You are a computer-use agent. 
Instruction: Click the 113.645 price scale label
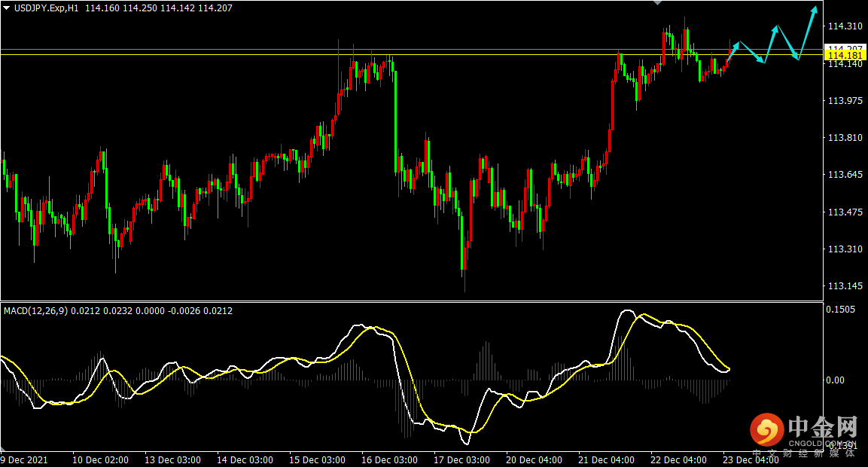(x=845, y=175)
